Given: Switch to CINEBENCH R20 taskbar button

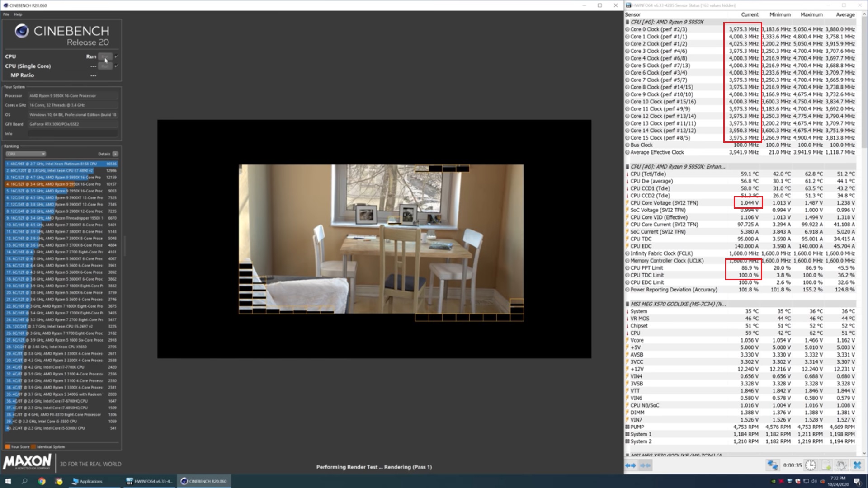Looking at the screenshot, I should [x=204, y=481].
